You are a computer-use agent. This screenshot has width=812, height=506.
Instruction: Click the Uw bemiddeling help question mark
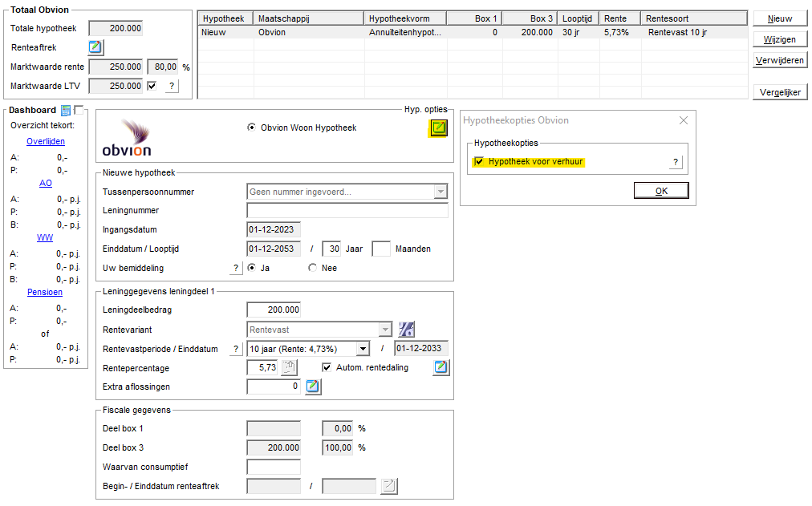coord(236,268)
